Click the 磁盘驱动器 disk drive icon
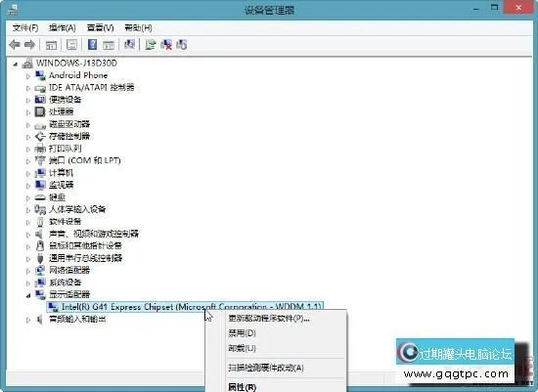The image size is (538, 392). click(x=40, y=125)
